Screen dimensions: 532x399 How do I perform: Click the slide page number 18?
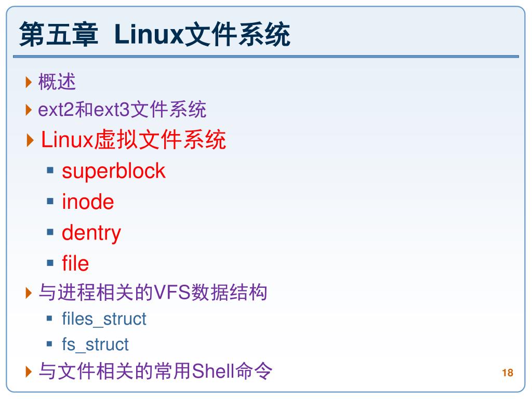point(508,373)
